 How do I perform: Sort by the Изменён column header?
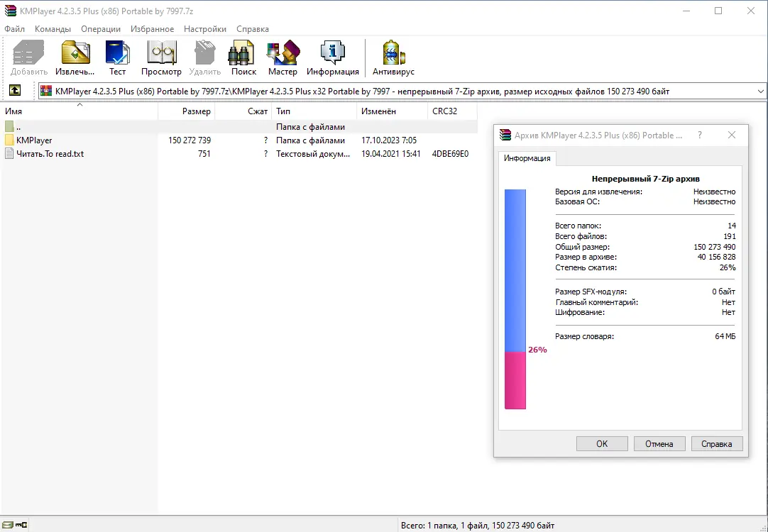point(393,111)
